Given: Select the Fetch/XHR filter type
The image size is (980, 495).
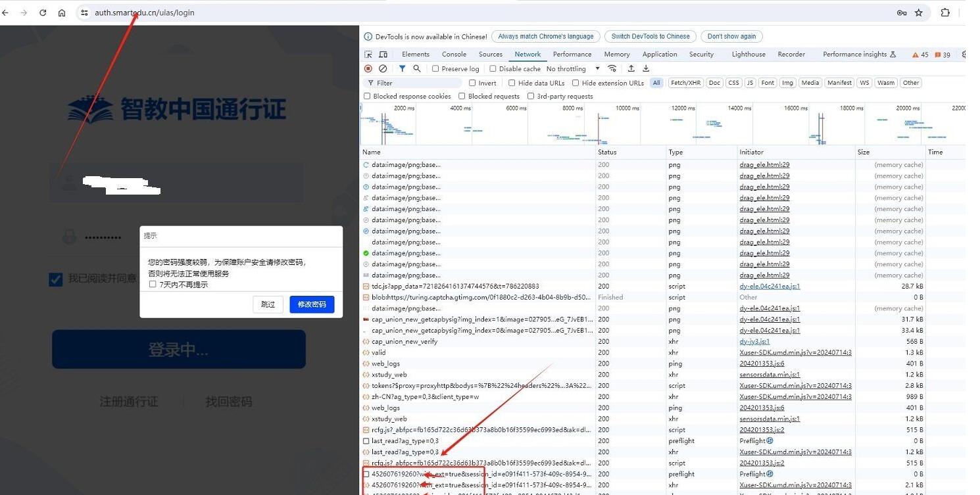Looking at the screenshot, I should 685,83.
